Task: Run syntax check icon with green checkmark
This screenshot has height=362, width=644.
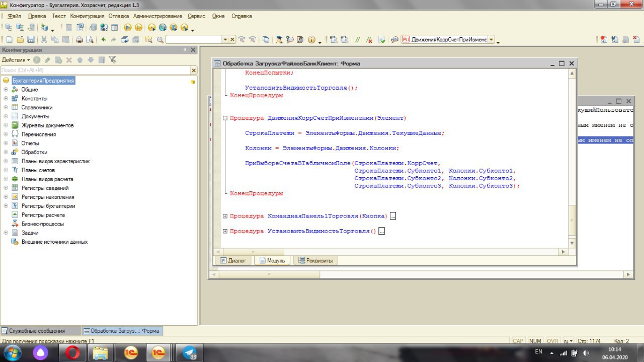Action: tap(382, 39)
